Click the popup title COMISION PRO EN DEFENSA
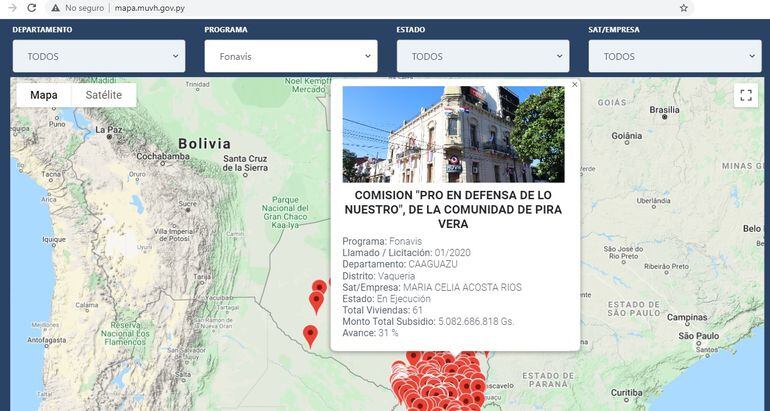 click(x=453, y=209)
